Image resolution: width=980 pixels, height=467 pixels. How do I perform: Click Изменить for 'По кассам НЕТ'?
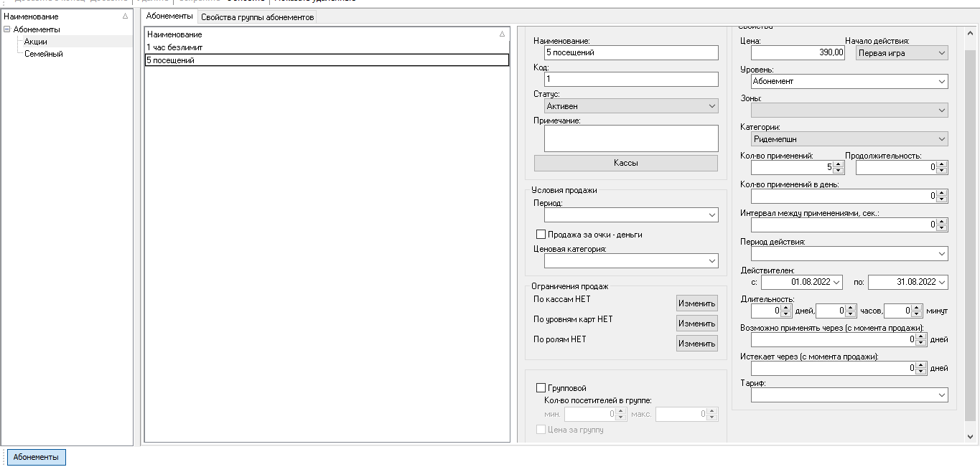click(x=696, y=303)
